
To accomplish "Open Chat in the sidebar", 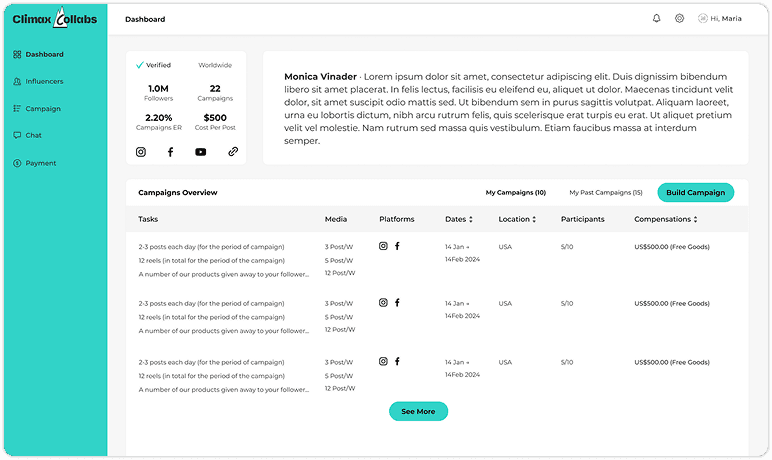I will tap(28, 135).
